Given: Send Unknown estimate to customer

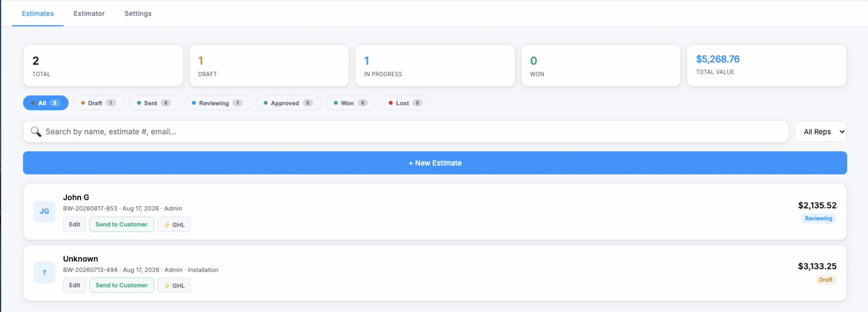Looking at the screenshot, I should pos(122,285).
